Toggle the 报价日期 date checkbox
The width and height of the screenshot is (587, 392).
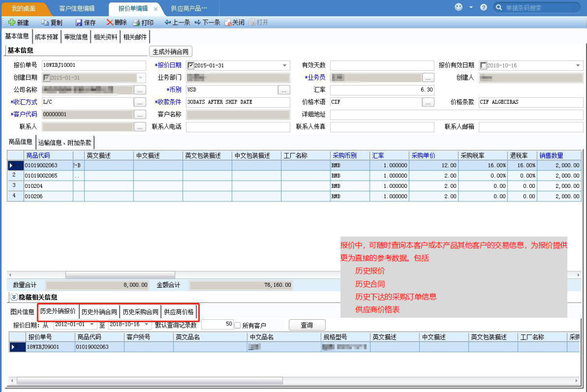pyautogui.click(x=190, y=66)
